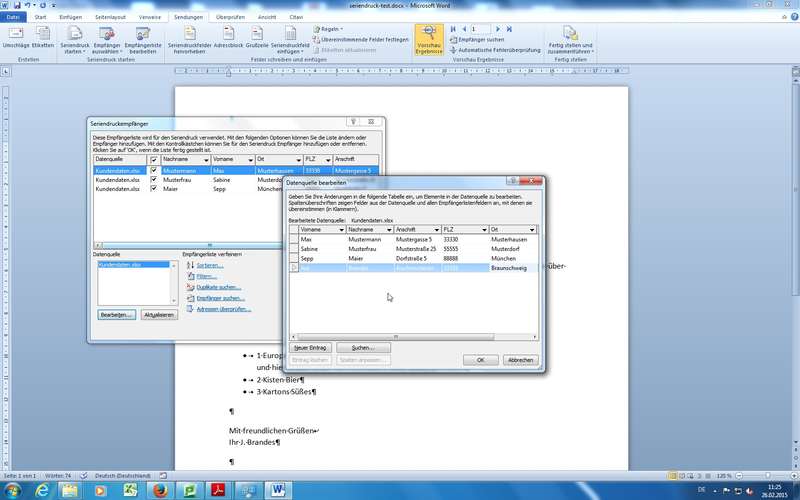Open Firefox from the Windows taskbar
The width and height of the screenshot is (800, 500).
[x=158, y=489]
